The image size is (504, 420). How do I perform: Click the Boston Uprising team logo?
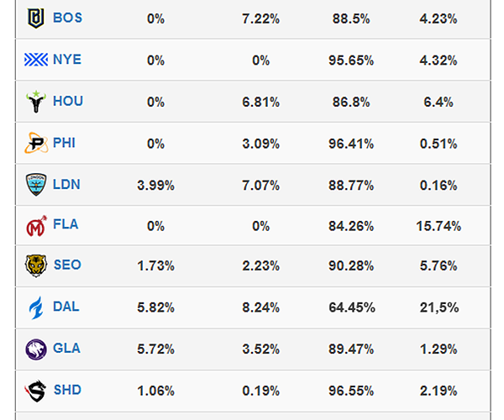point(37,18)
